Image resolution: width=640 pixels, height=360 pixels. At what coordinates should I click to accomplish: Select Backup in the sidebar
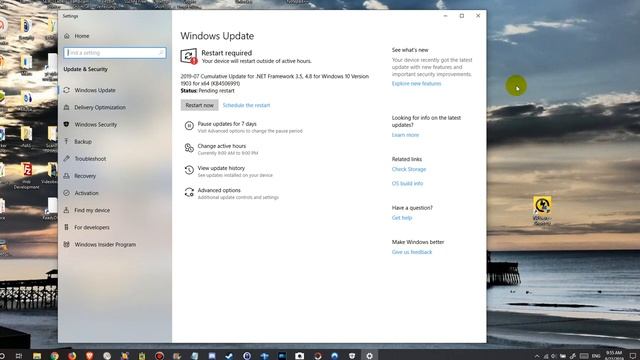pyautogui.click(x=83, y=141)
